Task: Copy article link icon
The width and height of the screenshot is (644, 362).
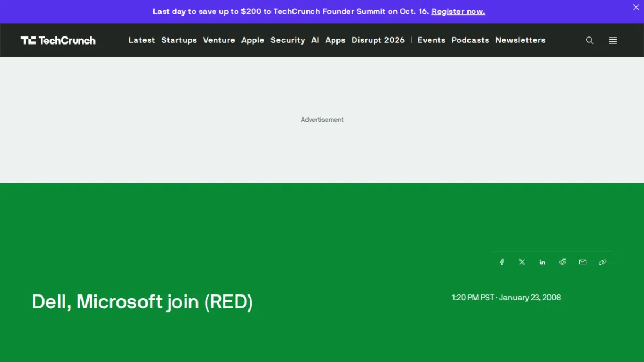Action: (603, 262)
